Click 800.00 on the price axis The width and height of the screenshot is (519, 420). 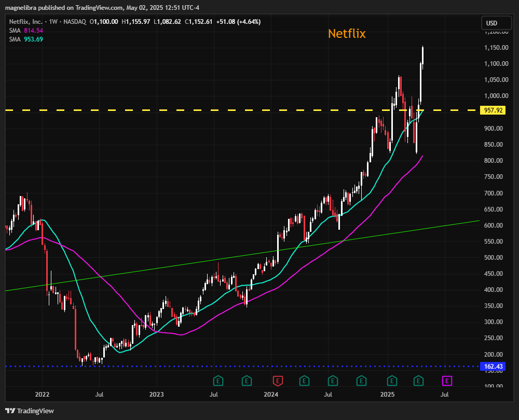(x=493, y=161)
